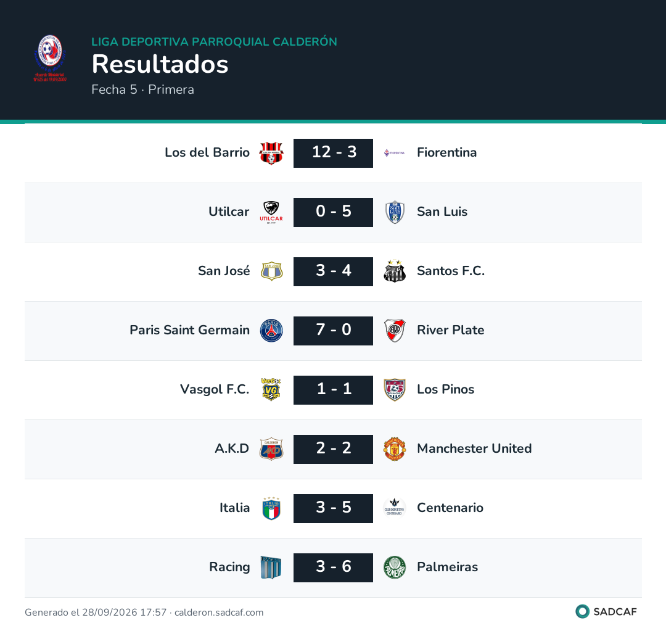Image resolution: width=666 pixels, height=644 pixels.
Task: Click the Palmeiras team crest
Action: click(395, 568)
